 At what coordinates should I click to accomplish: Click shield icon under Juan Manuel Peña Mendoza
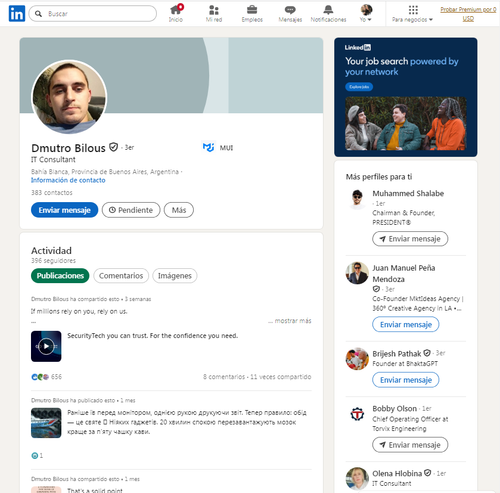(x=376, y=289)
